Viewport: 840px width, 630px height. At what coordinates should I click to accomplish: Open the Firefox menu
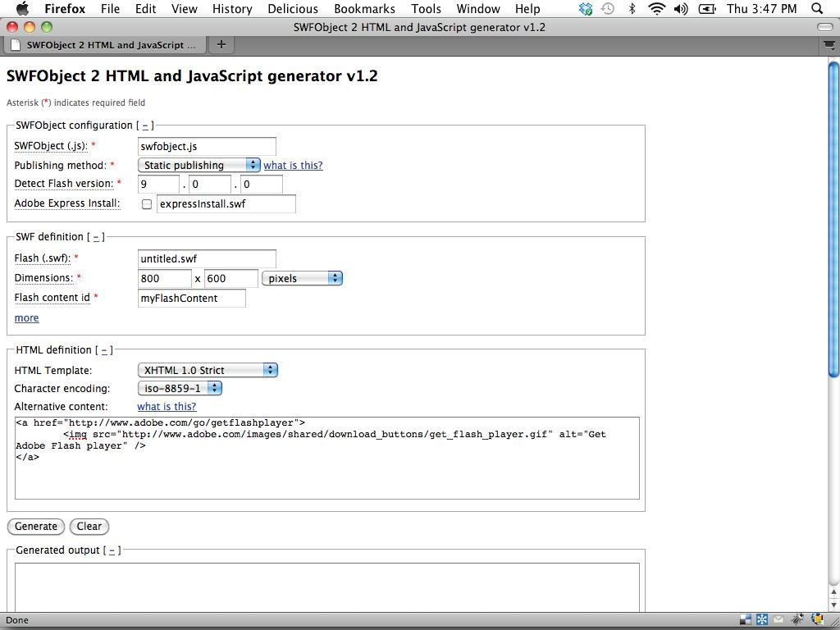(x=65, y=8)
